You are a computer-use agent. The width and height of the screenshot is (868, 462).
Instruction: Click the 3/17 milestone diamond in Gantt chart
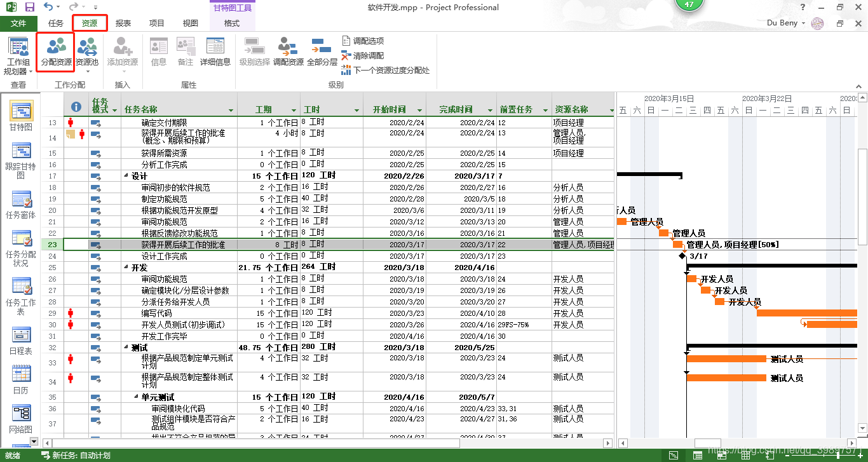click(x=682, y=256)
